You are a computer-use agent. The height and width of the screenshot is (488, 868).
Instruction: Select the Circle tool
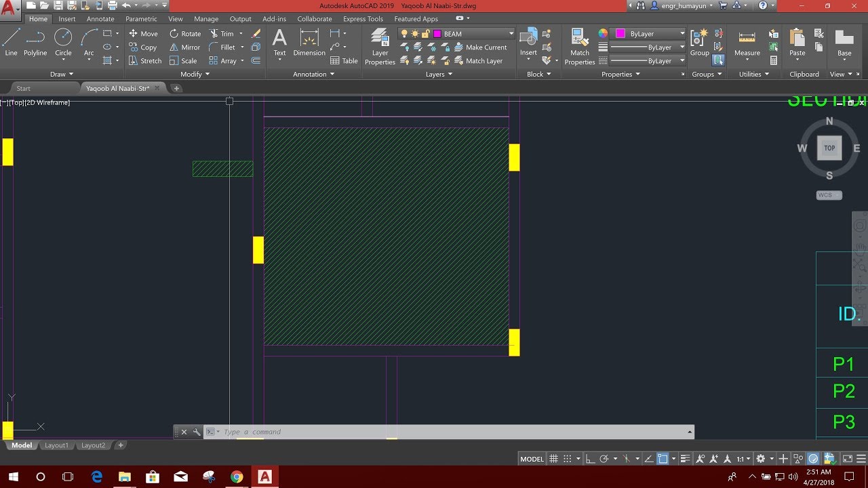point(63,43)
